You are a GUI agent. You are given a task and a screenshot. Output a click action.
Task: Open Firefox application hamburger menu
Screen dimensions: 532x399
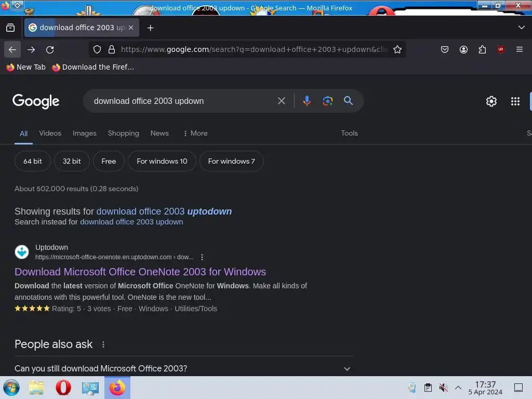coord(520,49)
